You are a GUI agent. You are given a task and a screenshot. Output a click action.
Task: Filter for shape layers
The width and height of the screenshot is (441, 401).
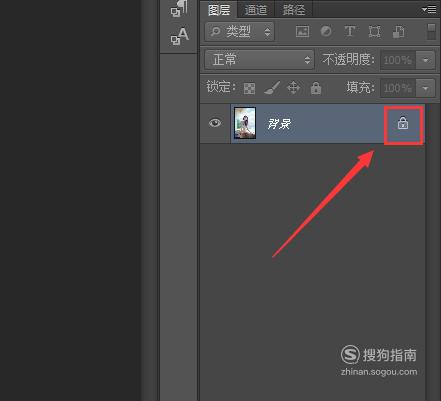coord(374,32)
